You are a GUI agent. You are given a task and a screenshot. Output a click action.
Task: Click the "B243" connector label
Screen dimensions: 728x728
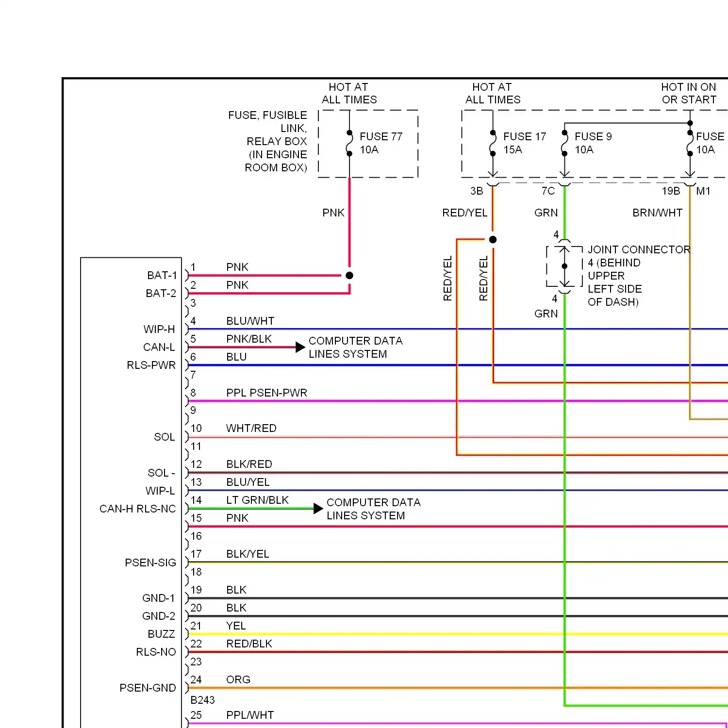202,700
